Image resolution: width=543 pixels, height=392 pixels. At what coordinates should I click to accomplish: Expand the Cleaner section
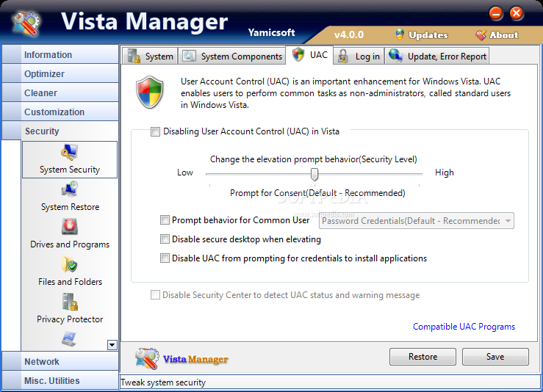60,92
